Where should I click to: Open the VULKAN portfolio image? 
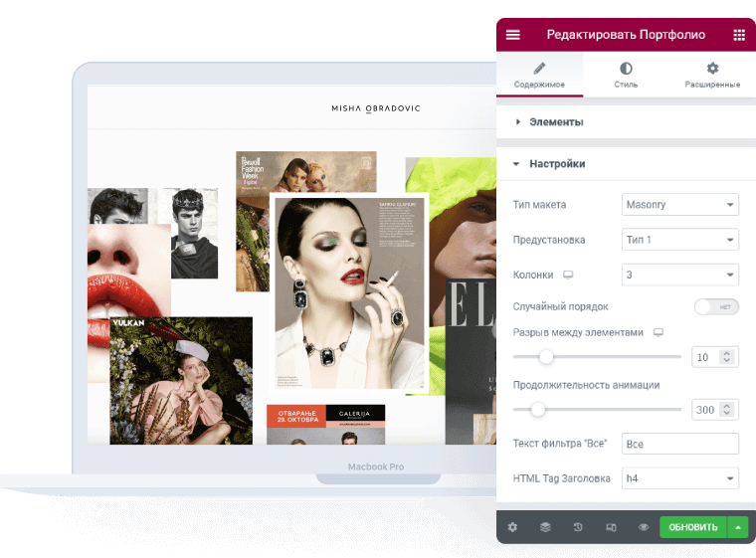pyautogui.click(x=181, y=381)
